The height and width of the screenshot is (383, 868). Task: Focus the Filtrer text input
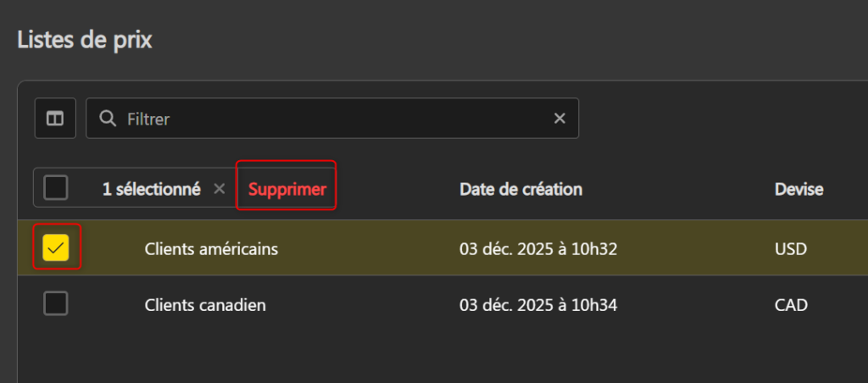coord(331,119)
